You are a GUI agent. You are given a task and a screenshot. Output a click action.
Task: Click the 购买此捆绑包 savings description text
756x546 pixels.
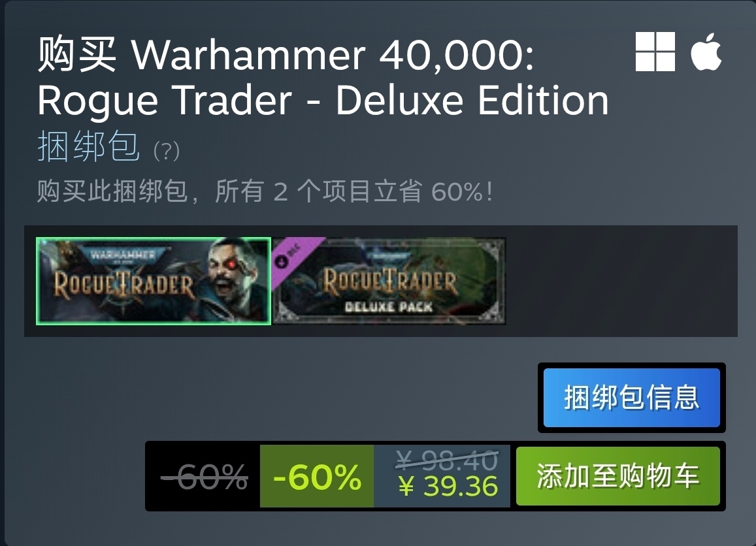265,191
